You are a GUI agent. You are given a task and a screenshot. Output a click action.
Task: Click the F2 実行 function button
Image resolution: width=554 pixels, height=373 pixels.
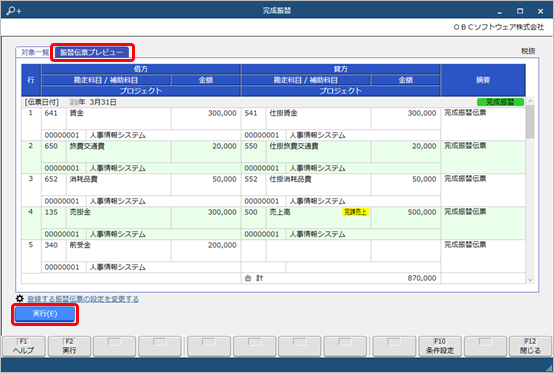[69, 346]
